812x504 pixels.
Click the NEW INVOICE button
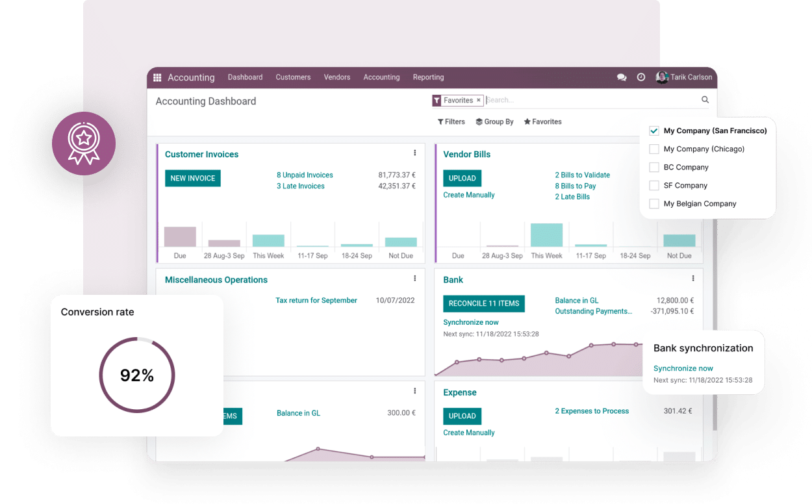pyautogui.click(x=192, y=178)
